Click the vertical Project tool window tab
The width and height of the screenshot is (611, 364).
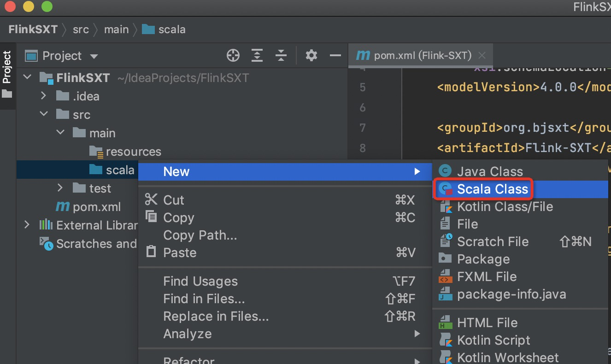point(7,75)
